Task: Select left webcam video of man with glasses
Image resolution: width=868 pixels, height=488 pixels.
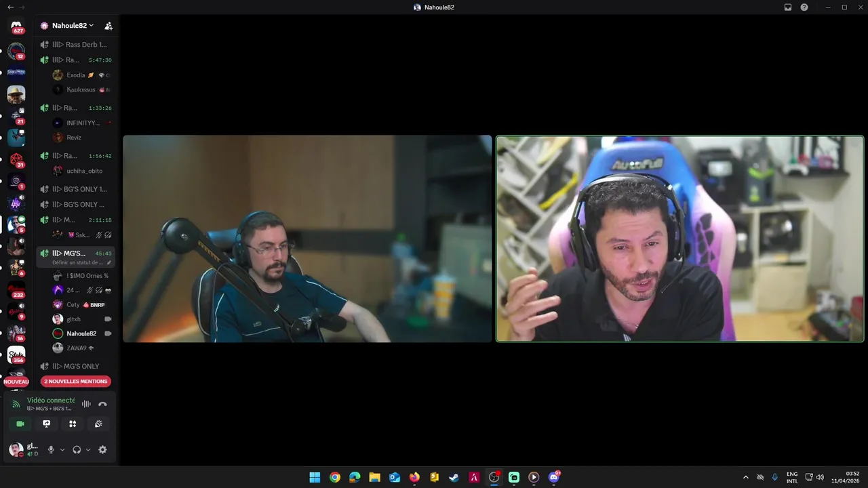Action: [x=307, y=239]
